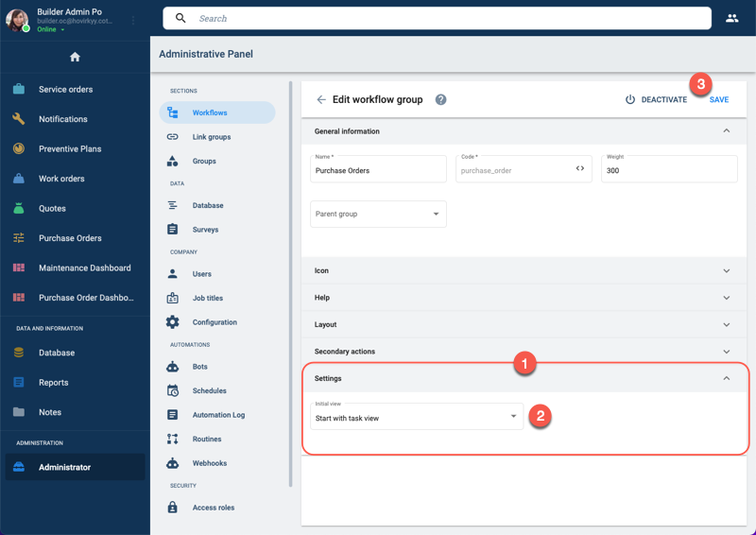This screenshot has height=535, width=756.
Task: Click the Configuration gear icon
Action: [173, 322]
